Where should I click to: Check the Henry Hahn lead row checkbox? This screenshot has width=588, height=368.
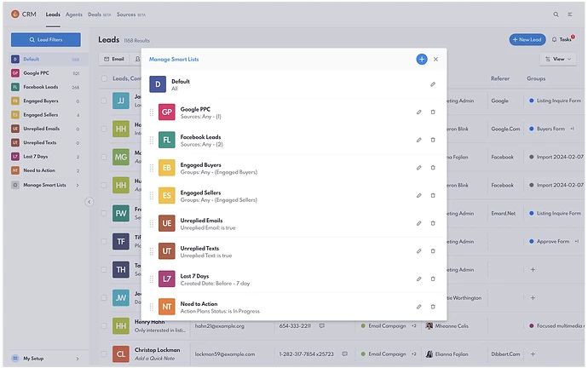(105, 325)
